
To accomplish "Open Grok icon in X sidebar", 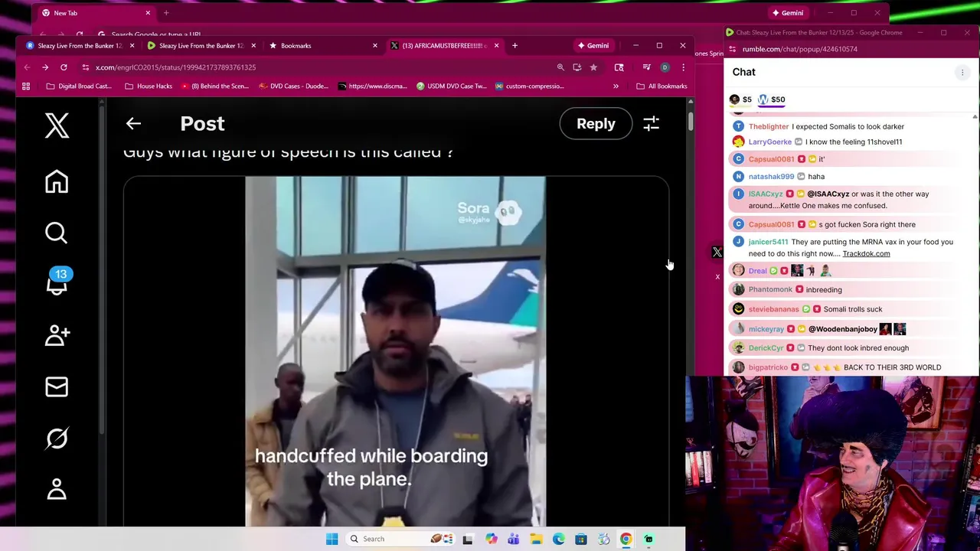I will (x=57, y=438).
